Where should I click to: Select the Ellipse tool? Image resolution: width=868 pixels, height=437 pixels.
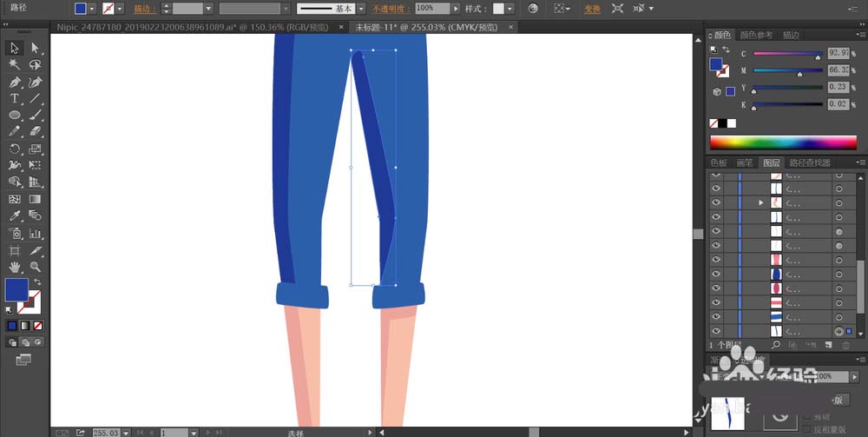click(15, 115)
